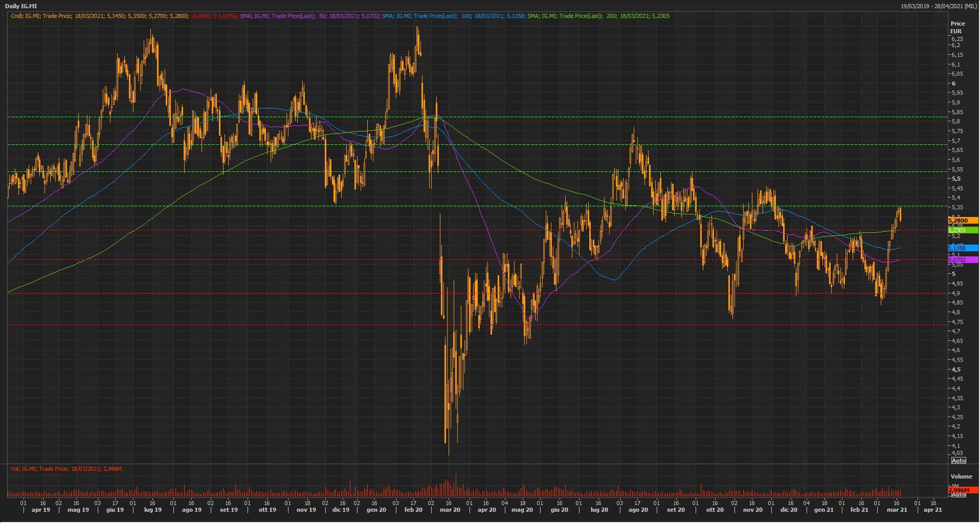
Task: Click the lug 19 label on time axis
Action: tap(152, 510)
